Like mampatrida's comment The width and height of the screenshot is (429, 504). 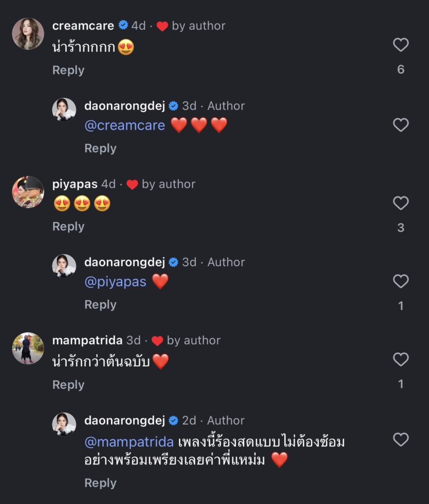click(x=401, y=359)
